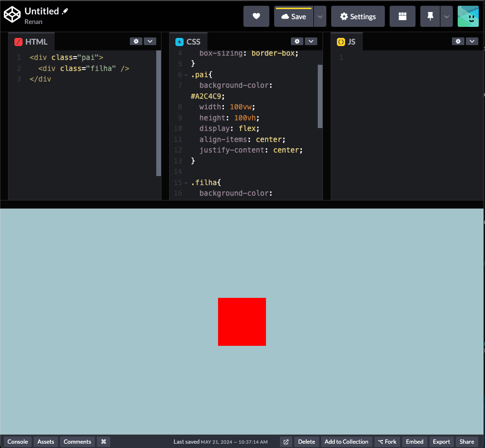This screenshot has width=485, height=448.
Task: Open the HTML panel chevron dropdown
Action: [x=150, y=41]
